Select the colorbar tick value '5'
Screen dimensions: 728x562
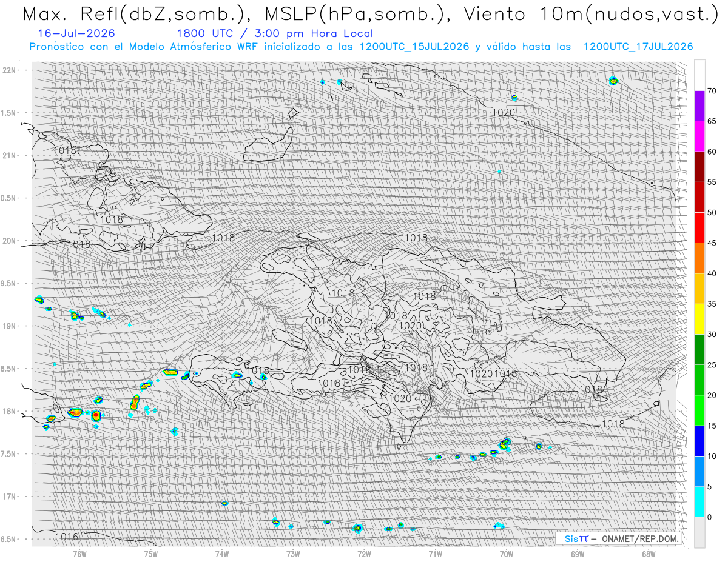pyautogui.click(x=710, y=487)
